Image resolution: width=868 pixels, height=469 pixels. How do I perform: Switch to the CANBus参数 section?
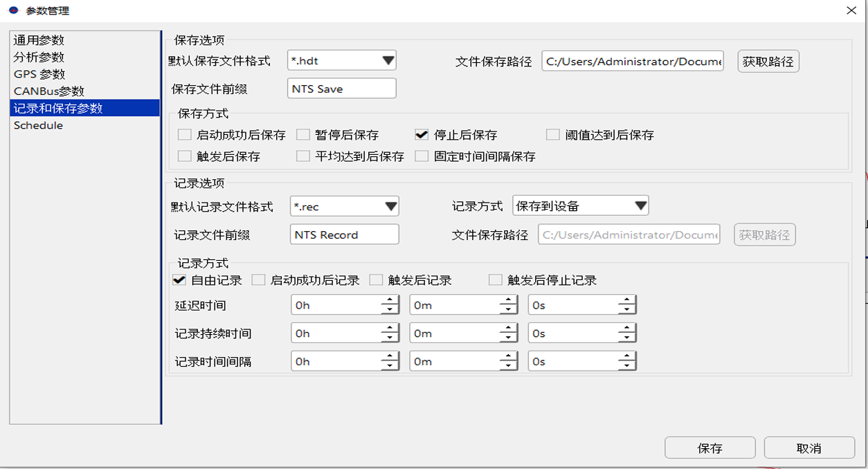48,91
